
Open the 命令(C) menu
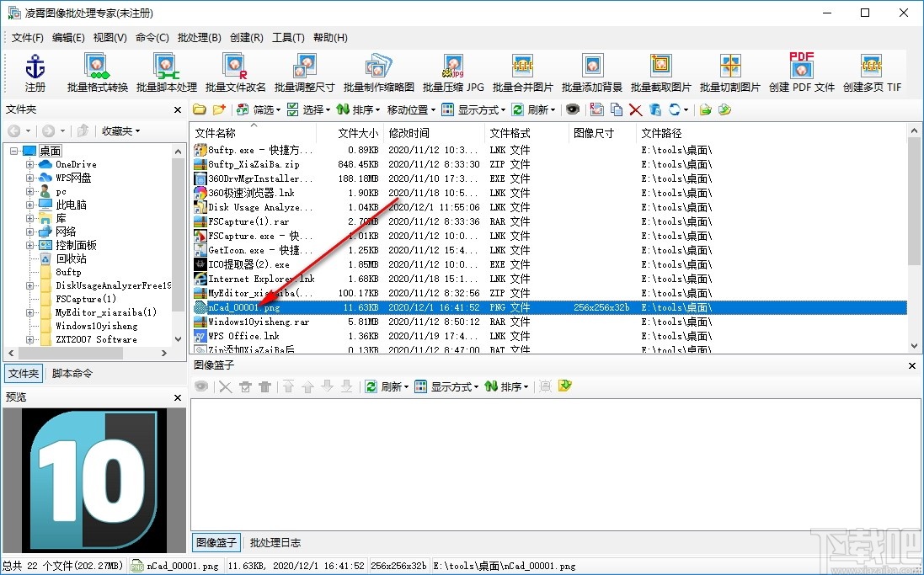point(152,37)
